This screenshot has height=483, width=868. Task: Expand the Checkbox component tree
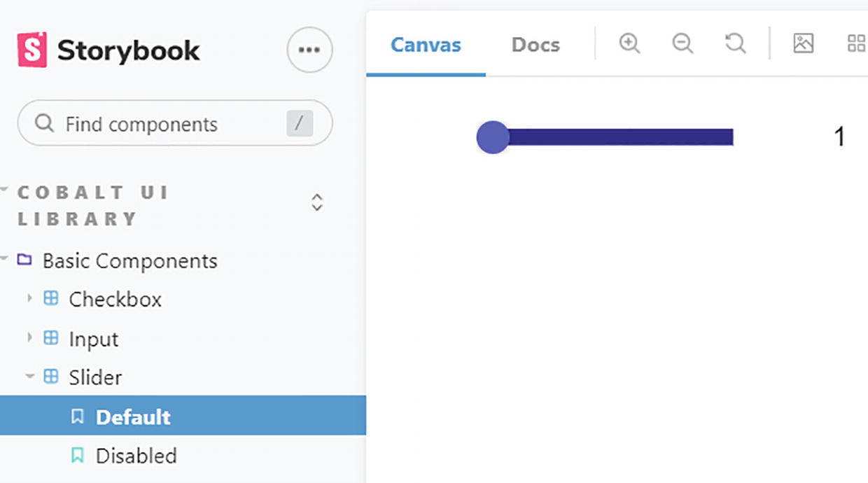point(29,299)
